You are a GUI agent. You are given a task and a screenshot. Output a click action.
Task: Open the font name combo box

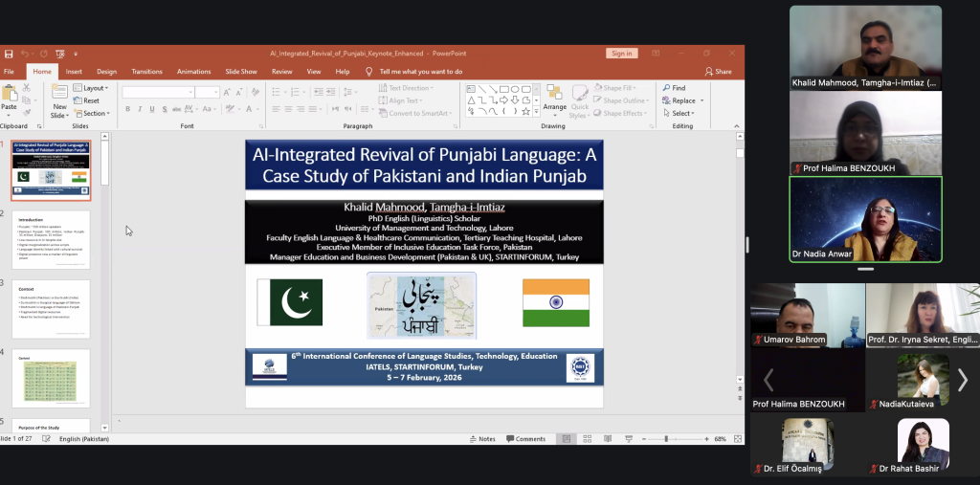click(158, 92)
